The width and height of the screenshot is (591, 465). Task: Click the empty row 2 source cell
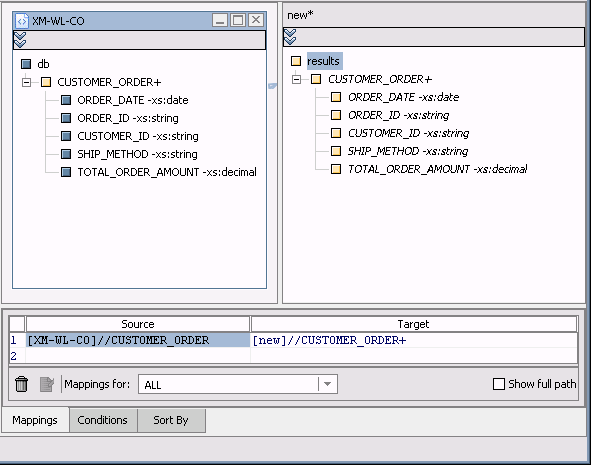pyautogui.click(x=138, y=356)
